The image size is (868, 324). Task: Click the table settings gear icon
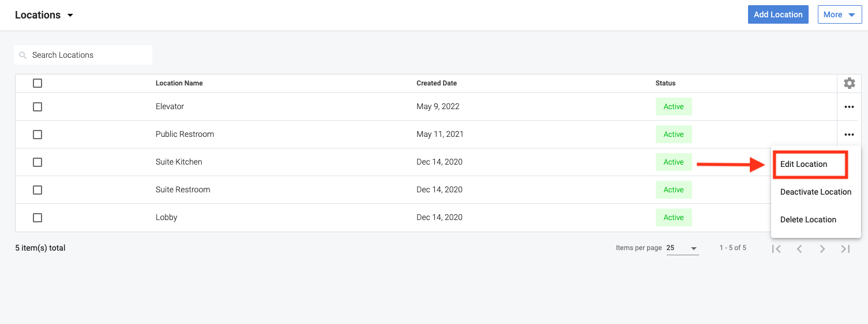tap(849, 83)
